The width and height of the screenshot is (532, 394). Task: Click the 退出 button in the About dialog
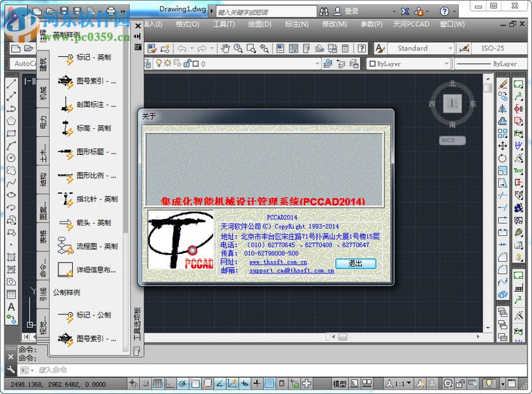pos(357,264)
